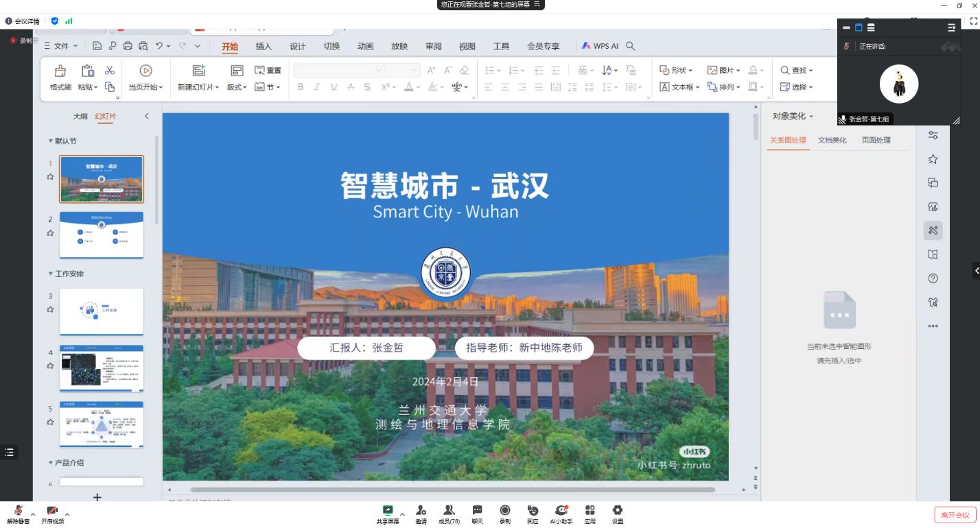The width and height of the screenshot is (980, 528).
Task: Switch to the 插入 ribbon tab
Action: (x=264, y=46)
